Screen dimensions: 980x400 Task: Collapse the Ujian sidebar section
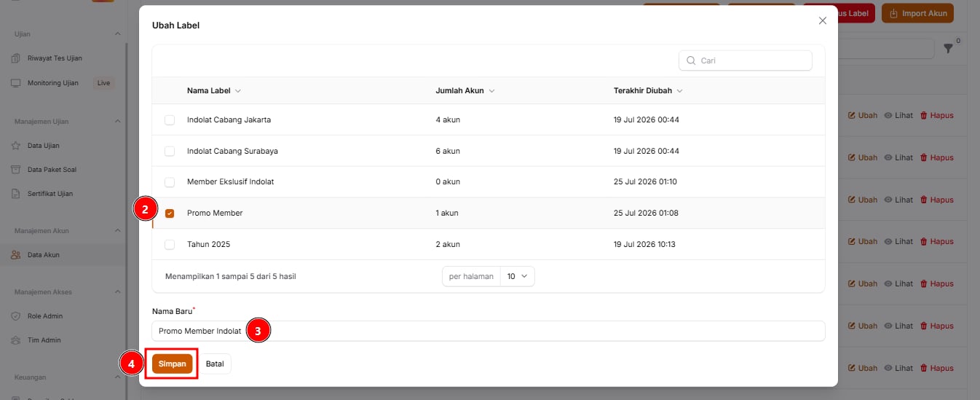click(x=118, y=34)
